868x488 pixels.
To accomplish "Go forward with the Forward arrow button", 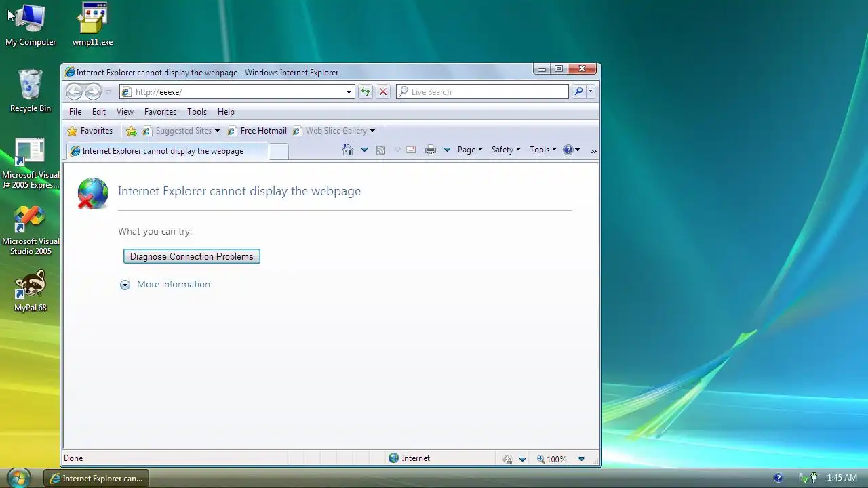I will [93, 91].
